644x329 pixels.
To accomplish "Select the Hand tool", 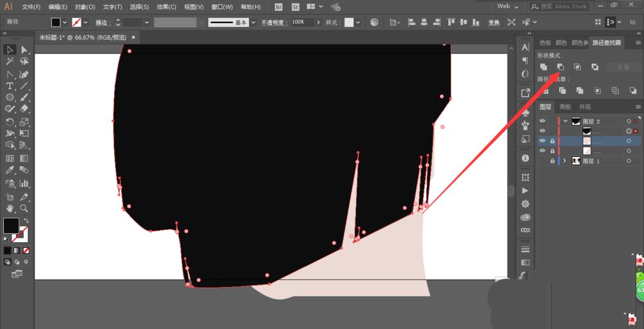I will coord(10,209).
